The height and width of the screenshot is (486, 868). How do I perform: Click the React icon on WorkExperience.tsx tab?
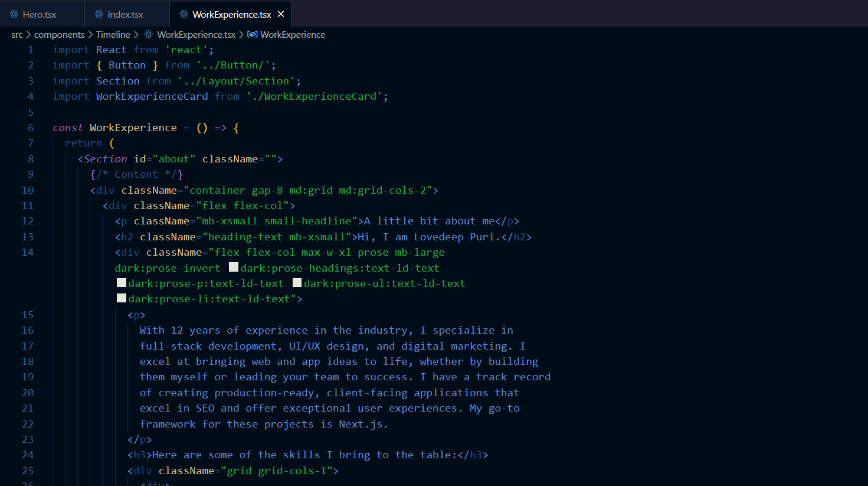pyautogui.click(x=184, y=14)
